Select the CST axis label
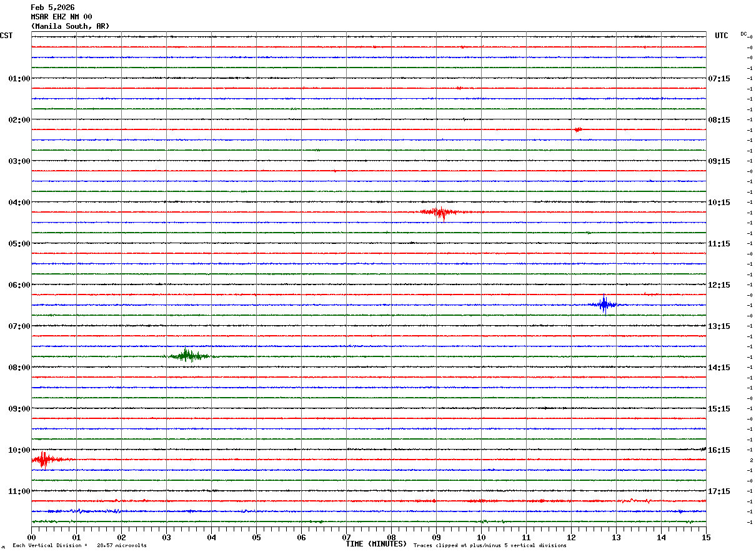756x554 pixels. (x=6, y=36)
